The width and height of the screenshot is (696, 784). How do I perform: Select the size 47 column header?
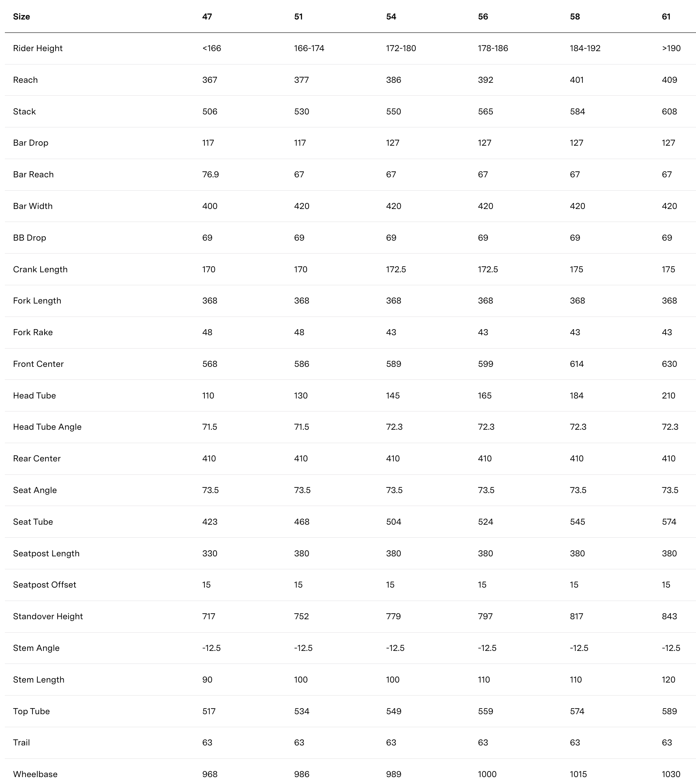[x=207, y=17]
